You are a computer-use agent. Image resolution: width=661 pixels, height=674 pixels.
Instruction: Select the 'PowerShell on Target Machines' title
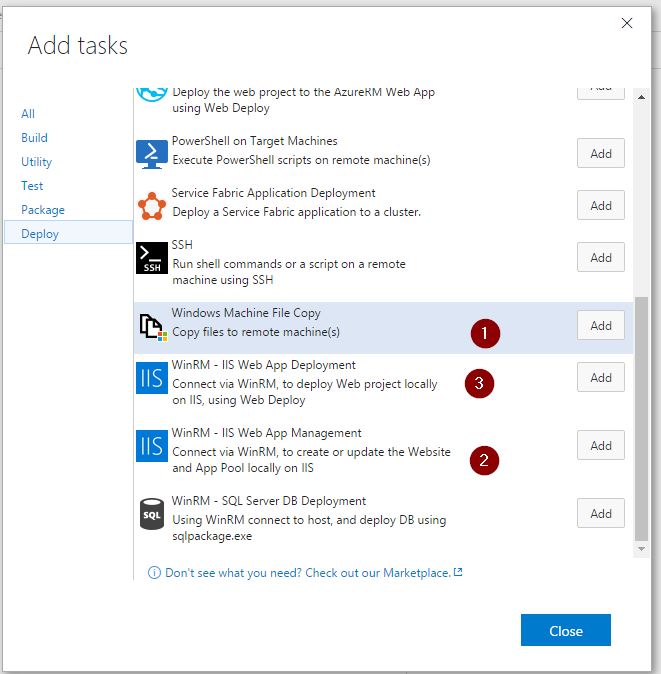(x=254, y=141)
